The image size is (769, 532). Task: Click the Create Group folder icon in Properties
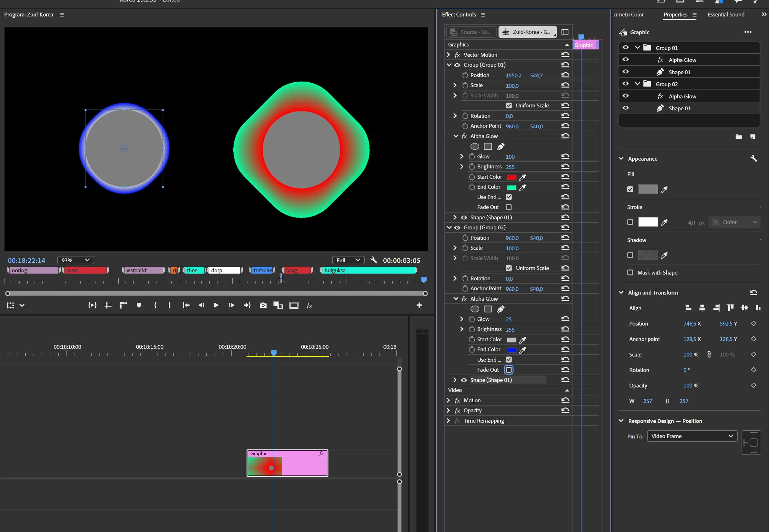point(739,137)
